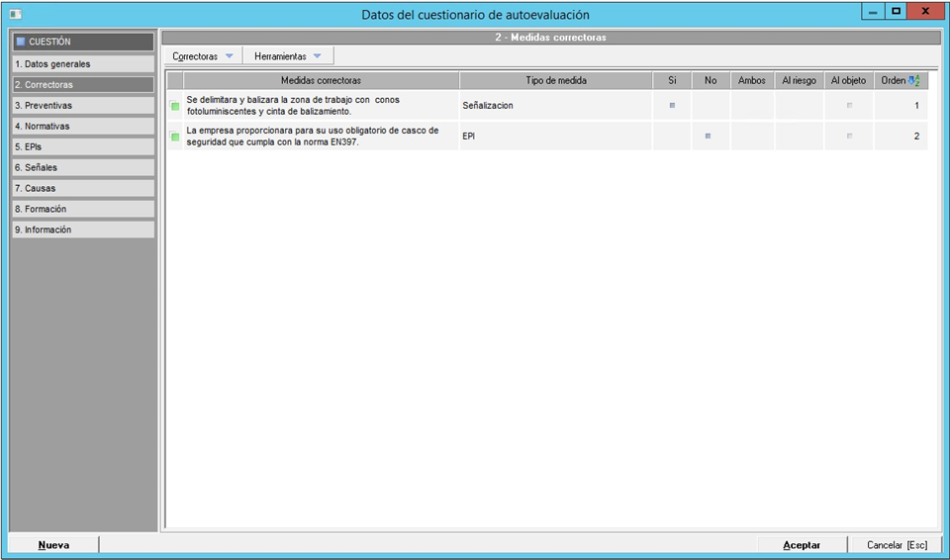The height and width of the screenshot is (560, 950).
Task: Open the Correctoras dropdown menu
Action: [x=203, y=56]
